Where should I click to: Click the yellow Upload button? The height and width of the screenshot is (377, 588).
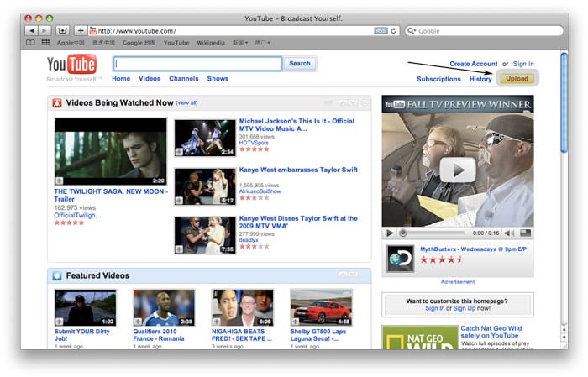tap(517, 79)
